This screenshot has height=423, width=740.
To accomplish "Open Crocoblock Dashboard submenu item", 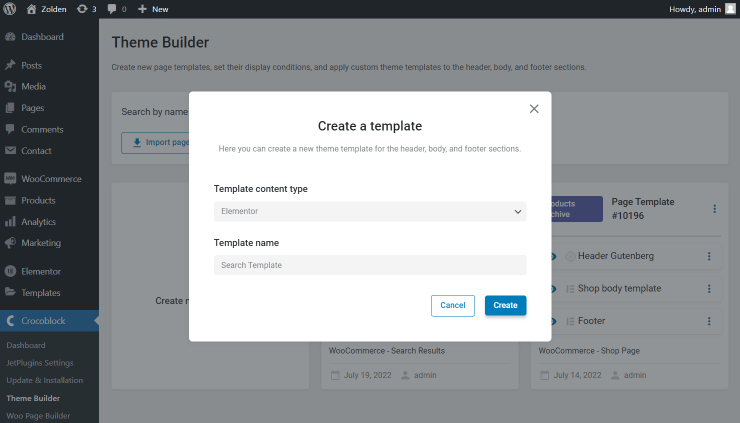I will click(26, 345).
